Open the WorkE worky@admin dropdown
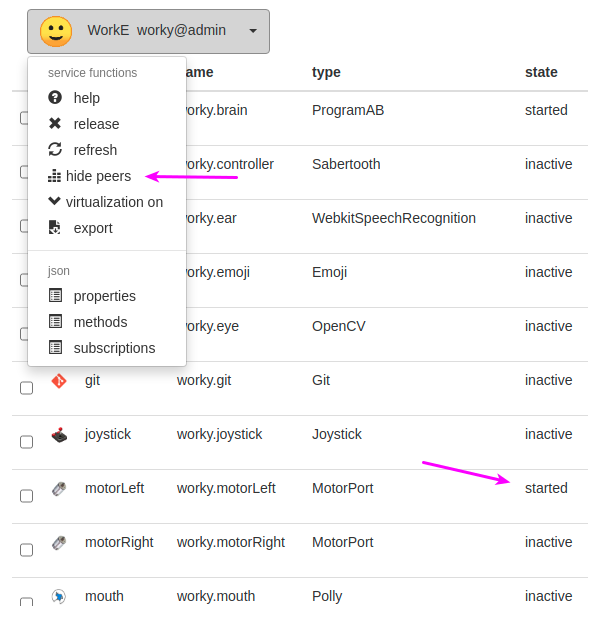 [x=148, y=32]
